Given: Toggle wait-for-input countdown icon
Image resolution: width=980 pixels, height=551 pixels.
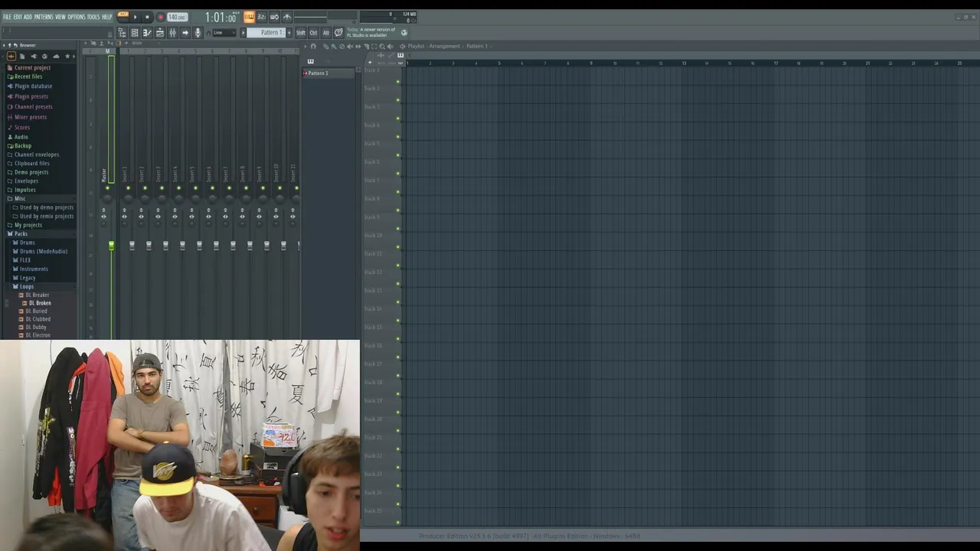Looking at the screenshot, I should coord(261,17).
